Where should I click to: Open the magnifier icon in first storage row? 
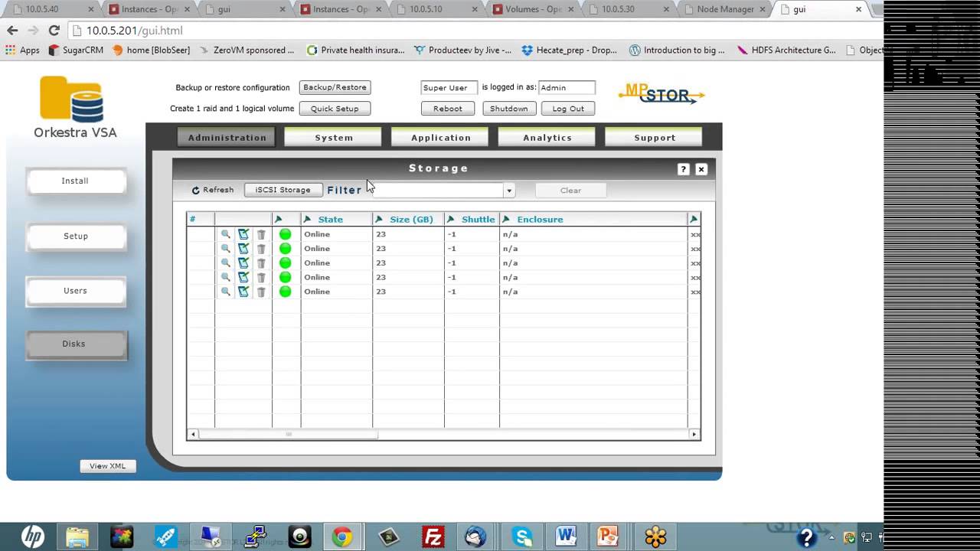[x=225, y=234]
